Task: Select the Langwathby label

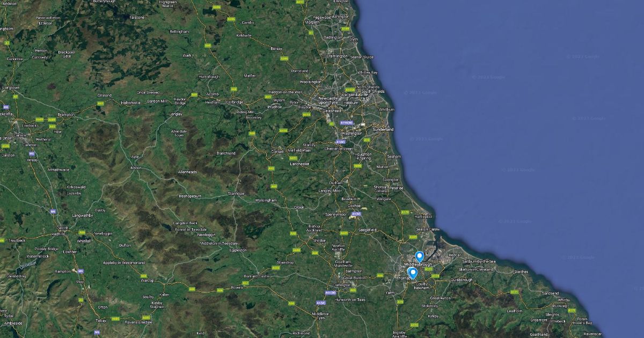Action: [82, 215]
